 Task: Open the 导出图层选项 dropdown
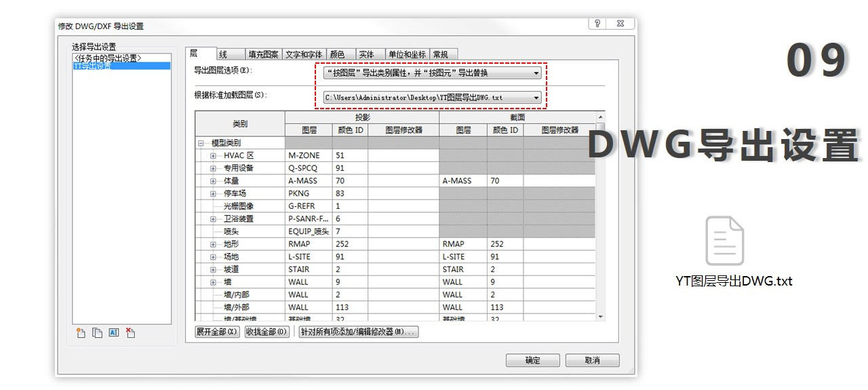pyautogui.click(x=433, y=73)
